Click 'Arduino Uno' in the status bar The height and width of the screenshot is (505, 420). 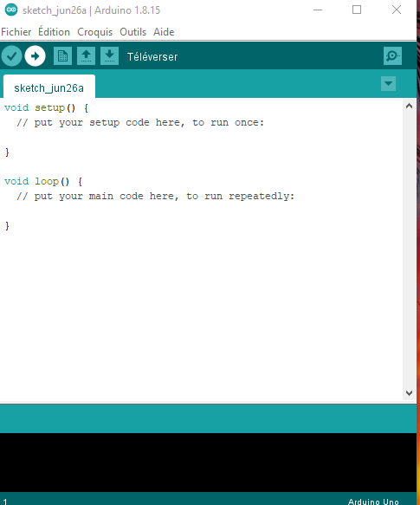click(373, 502)
